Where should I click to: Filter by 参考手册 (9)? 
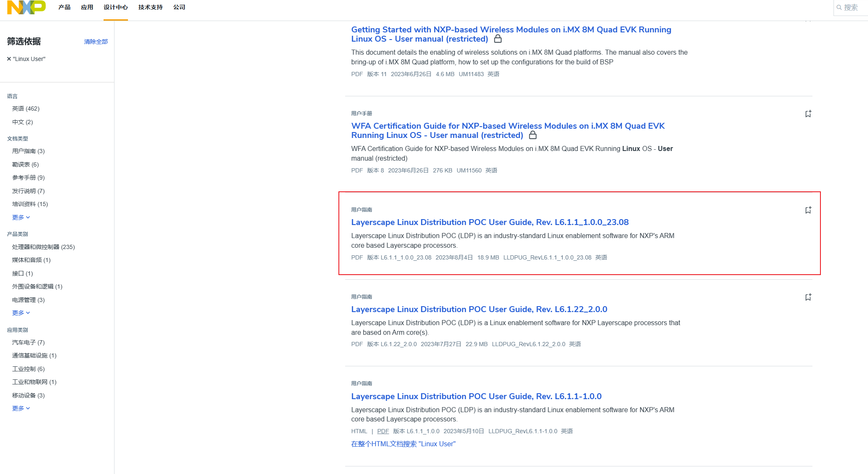point(28,177)
